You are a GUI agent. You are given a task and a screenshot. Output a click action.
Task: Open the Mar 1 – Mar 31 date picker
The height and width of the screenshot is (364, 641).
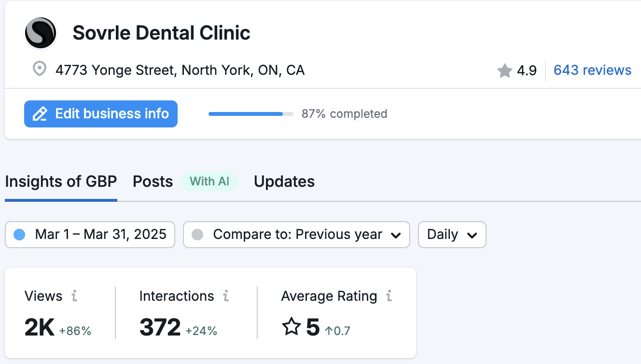pos(90,234)
